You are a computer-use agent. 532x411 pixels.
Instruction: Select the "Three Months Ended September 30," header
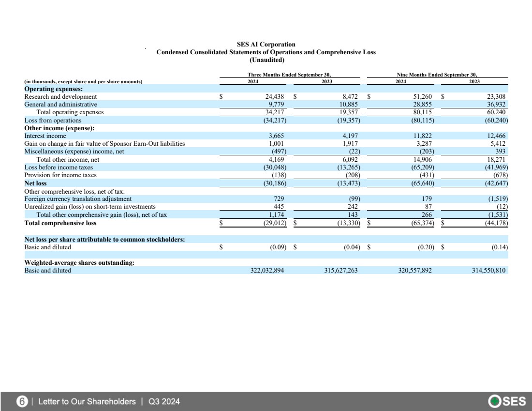[x=289, y=75]
